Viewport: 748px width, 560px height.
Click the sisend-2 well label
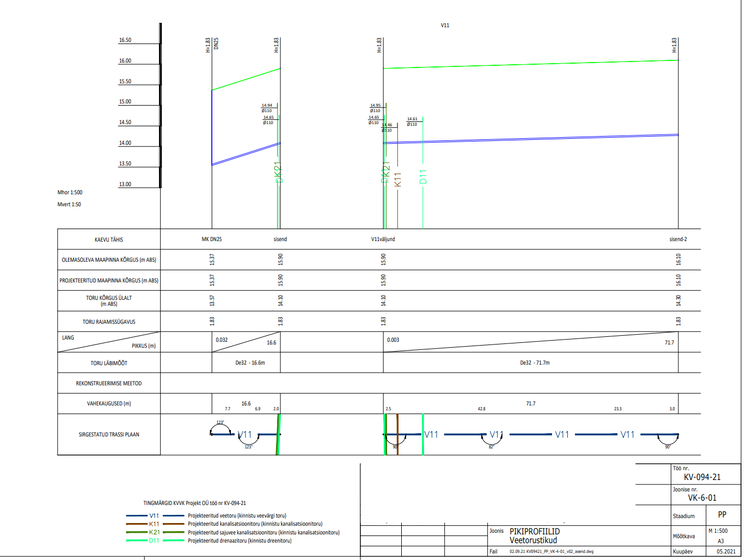678,239
